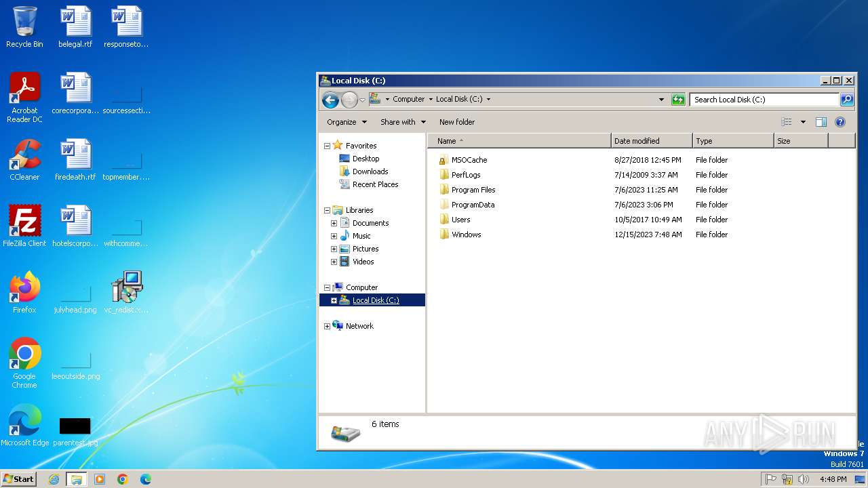The height and width of the screenshot is (488, 868).
Task: Open the view options dropdown arrow
Action: pos(803,122)
